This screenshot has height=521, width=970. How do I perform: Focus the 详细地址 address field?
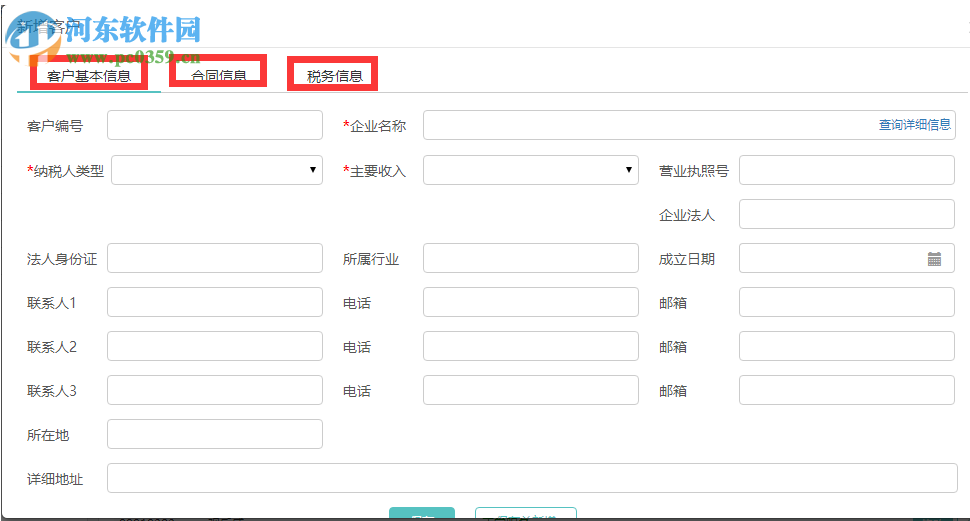click(532, 478)
